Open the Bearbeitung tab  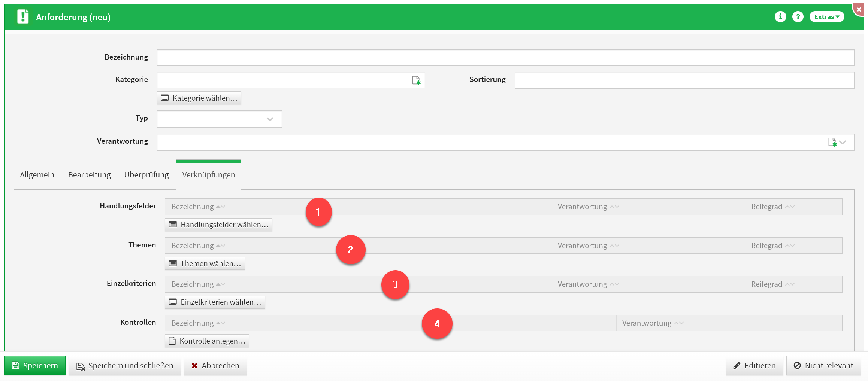click(x=90, y=175)
